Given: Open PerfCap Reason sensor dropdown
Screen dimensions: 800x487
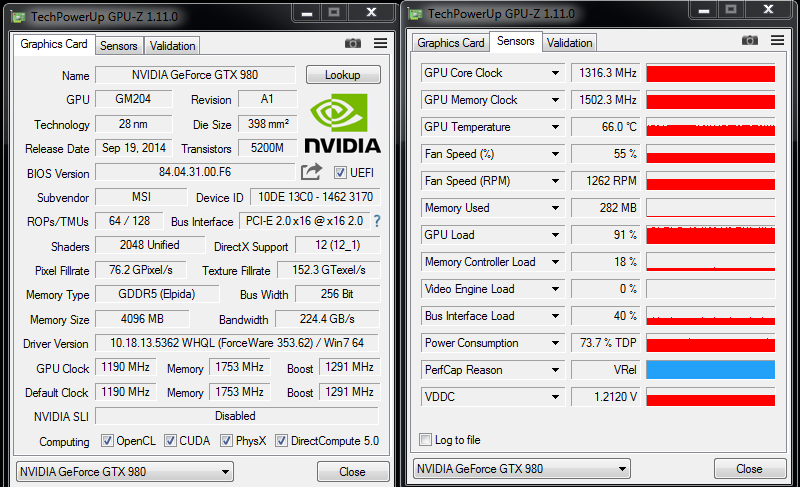Looking at the screenshot, I should [555, 370].
